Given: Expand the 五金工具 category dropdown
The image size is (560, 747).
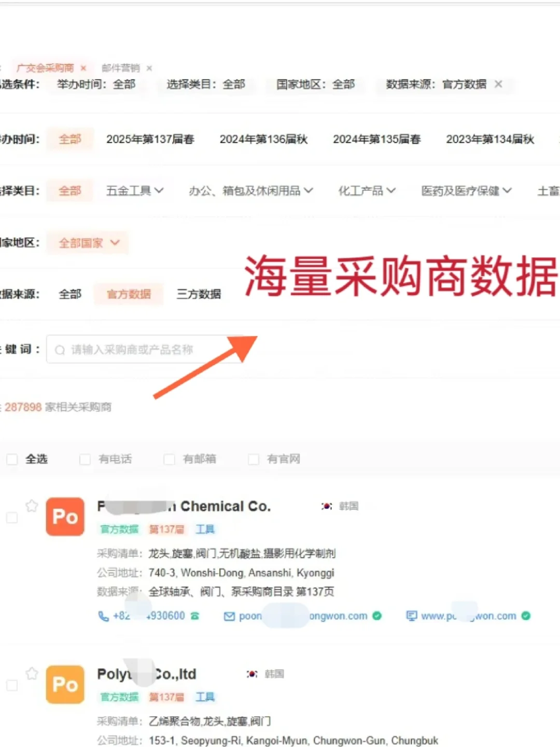Looking at the screenshot, I should (134, 190).
